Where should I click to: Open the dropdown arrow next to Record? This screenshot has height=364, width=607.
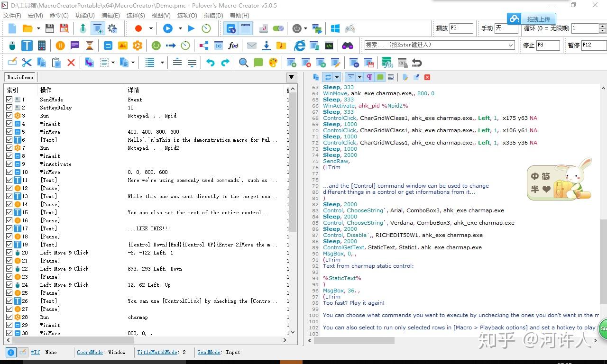(151, 28)
